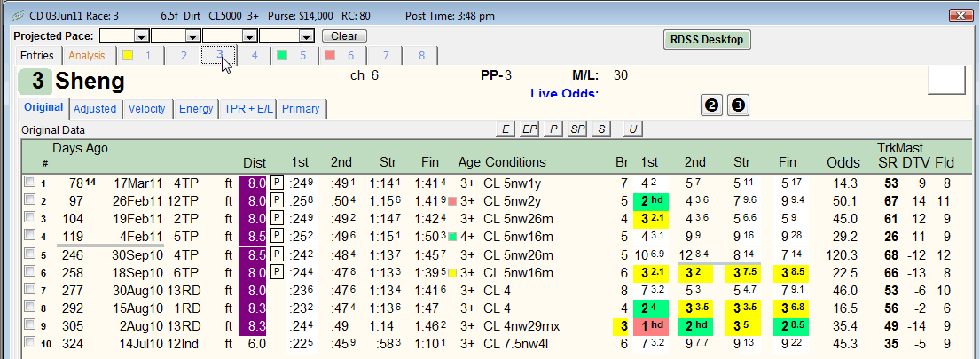This screenshot has height=359, width=980.
Task: Open the Energy data tab
Action: pyautogui.click(x=196, y=109)
